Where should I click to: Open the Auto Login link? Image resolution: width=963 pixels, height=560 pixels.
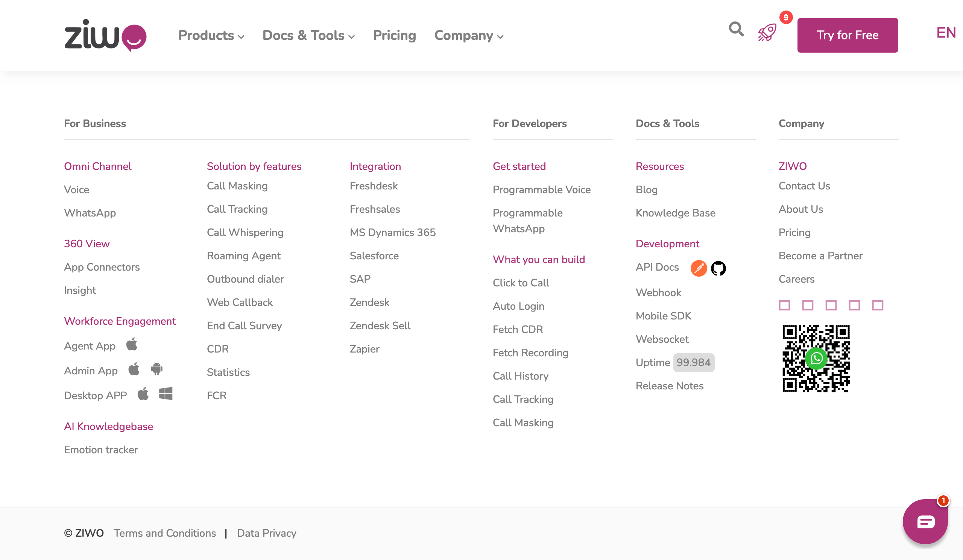[519, 306]
